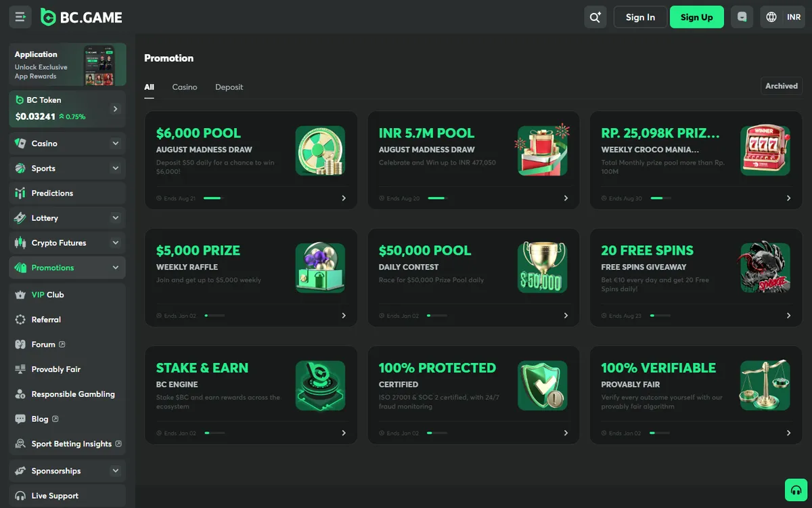Click the Predictions icon in sidebar
This screenshot has height=508, width=812.
tap(20, 193)
